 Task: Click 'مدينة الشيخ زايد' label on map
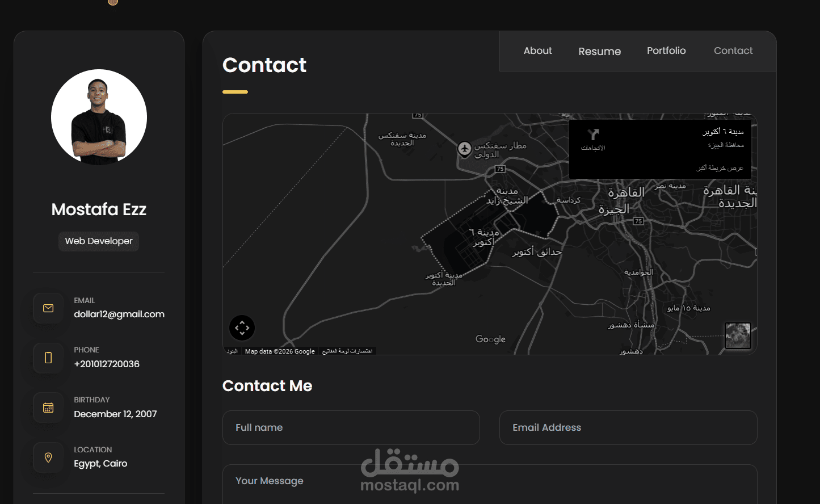coord(507,196)
